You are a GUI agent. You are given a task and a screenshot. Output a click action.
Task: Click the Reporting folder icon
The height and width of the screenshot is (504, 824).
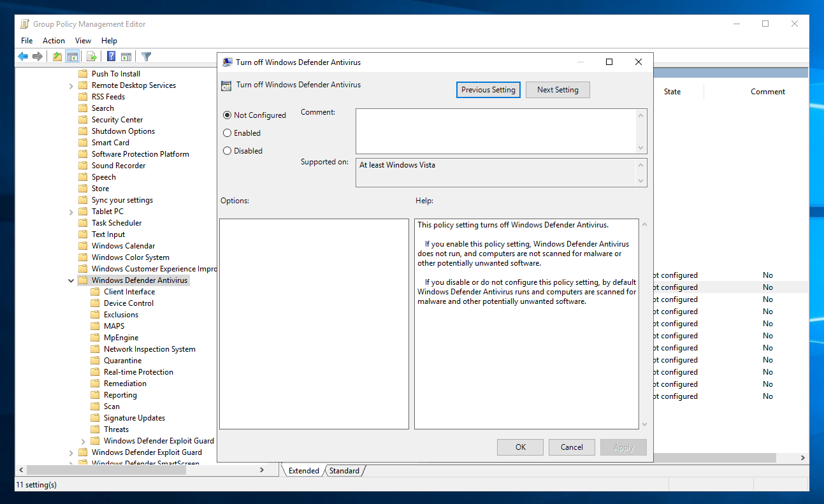(95, 395)
